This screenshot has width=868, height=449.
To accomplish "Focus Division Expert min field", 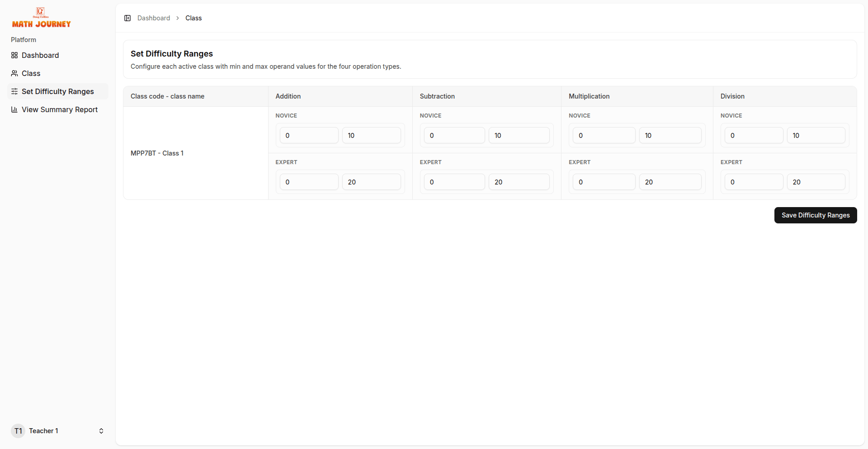I will point(754,182).
